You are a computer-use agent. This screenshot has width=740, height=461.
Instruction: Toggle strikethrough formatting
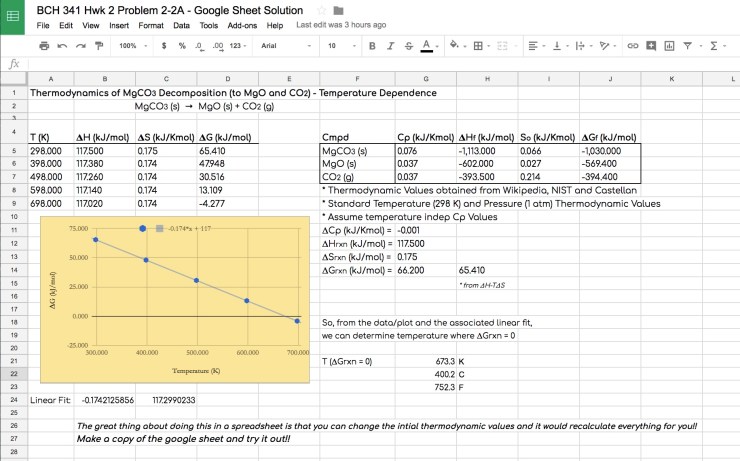(409, 46)
